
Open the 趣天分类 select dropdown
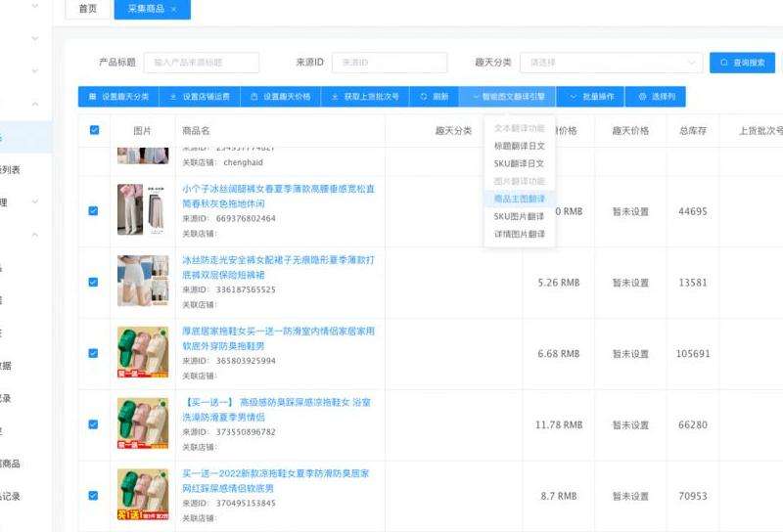tap(611, 63)
